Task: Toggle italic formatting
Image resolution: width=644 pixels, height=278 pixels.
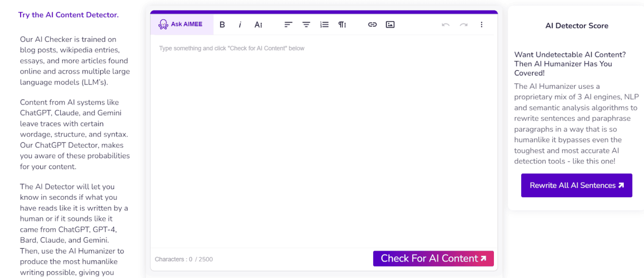Action: click(240, 25)
